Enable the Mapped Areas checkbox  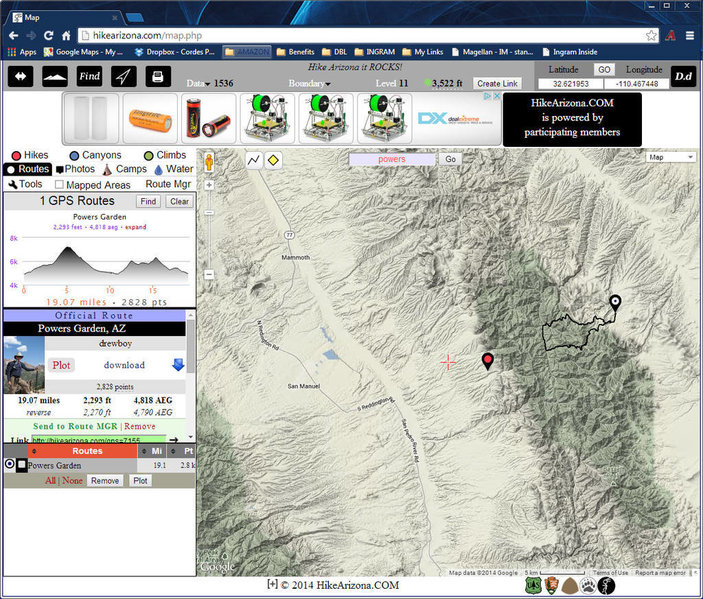(59, 185)
